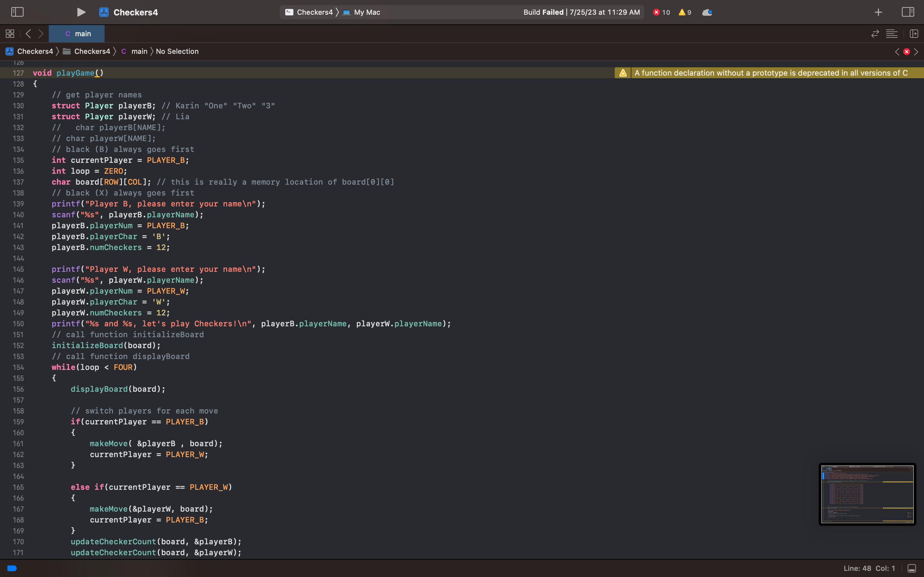This screenshot has width=924, height=577.
Task: Open No Selection symbol breadcrumb
Action: click(x=177, y=51)
